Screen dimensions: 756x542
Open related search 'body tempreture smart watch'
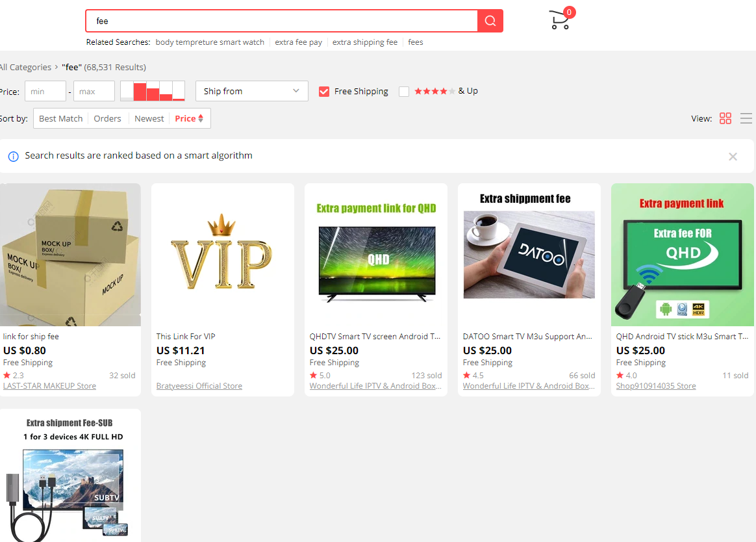pyautogui.click(x=210, y=42)
